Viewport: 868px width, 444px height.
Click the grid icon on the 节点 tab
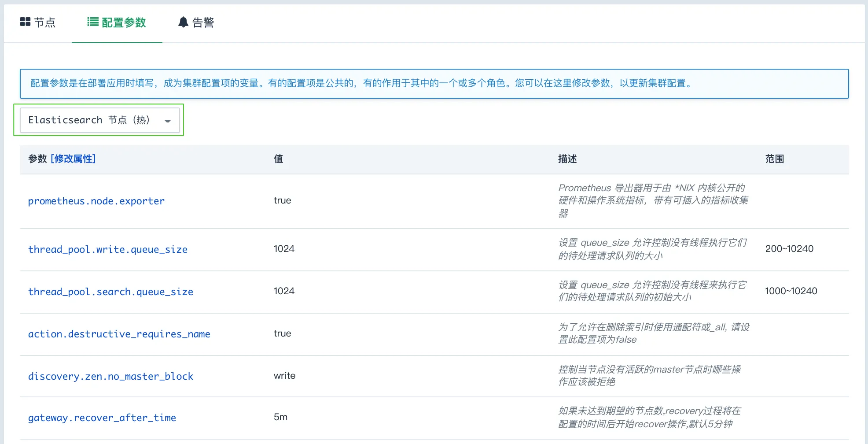point(25,22)
